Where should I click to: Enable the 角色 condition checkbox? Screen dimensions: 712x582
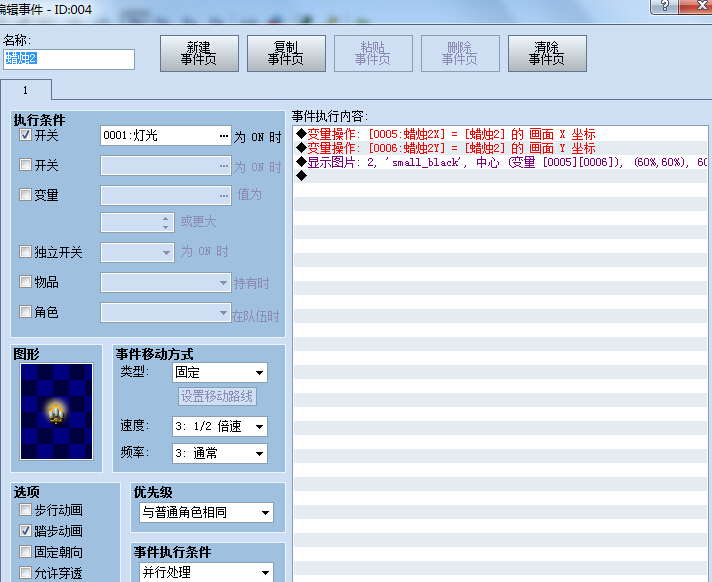click(25, 311)
